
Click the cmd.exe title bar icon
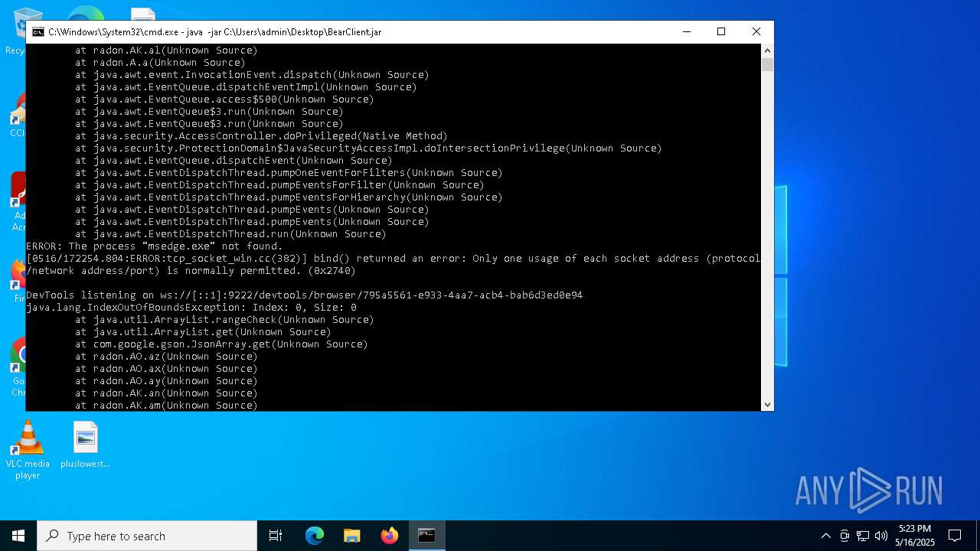point(38,32)
